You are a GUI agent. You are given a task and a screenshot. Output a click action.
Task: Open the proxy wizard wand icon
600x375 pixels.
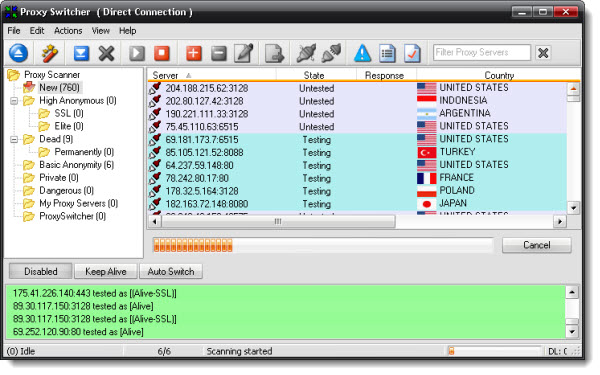click(50, 53)
